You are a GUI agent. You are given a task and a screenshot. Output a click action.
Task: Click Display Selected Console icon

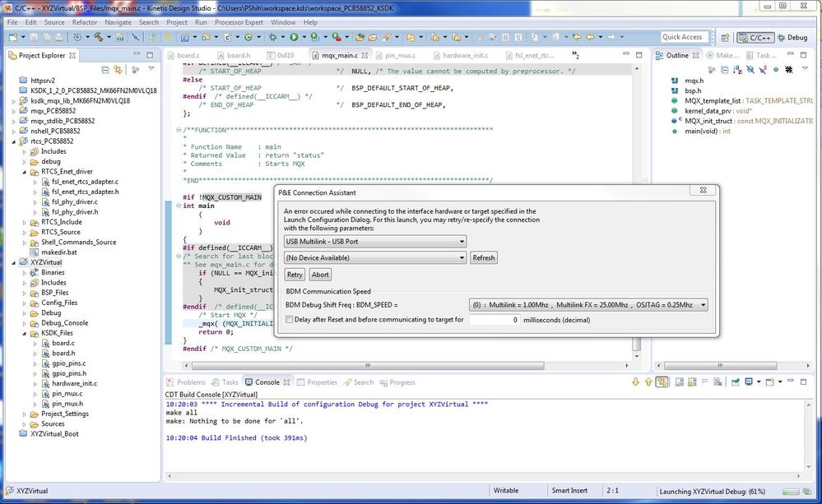pyautogui.click(x=749, y=382)
